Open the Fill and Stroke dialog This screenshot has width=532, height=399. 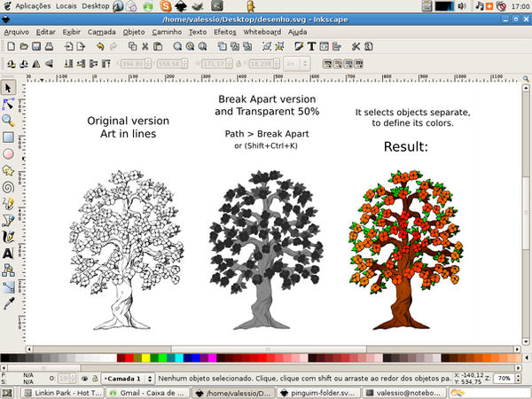click(x=299, y=46)
